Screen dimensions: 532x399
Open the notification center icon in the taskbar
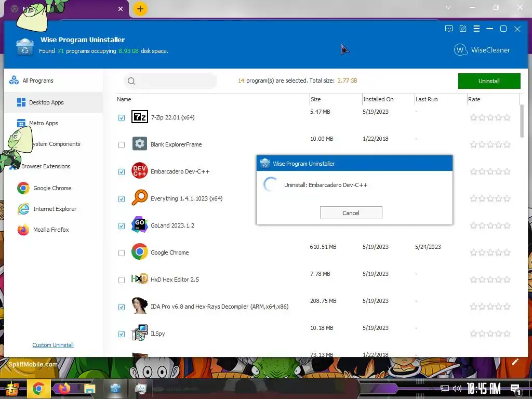[516, 389]
